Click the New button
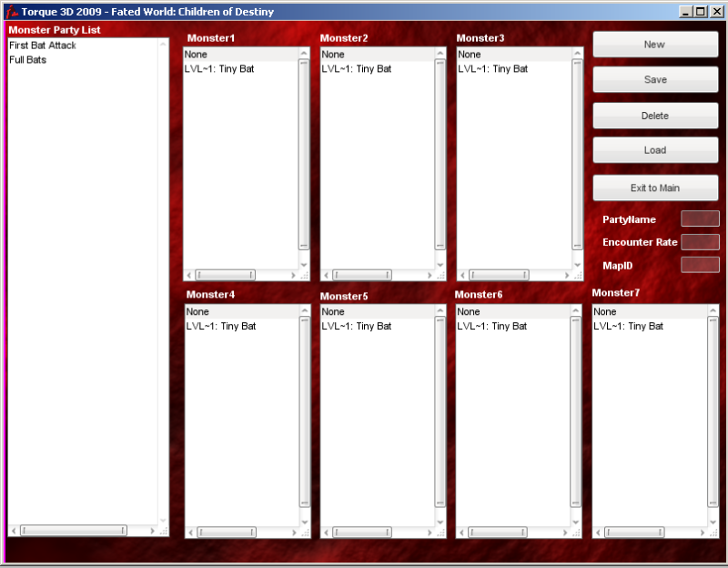728x568 pixels. (x=655, y=45)
